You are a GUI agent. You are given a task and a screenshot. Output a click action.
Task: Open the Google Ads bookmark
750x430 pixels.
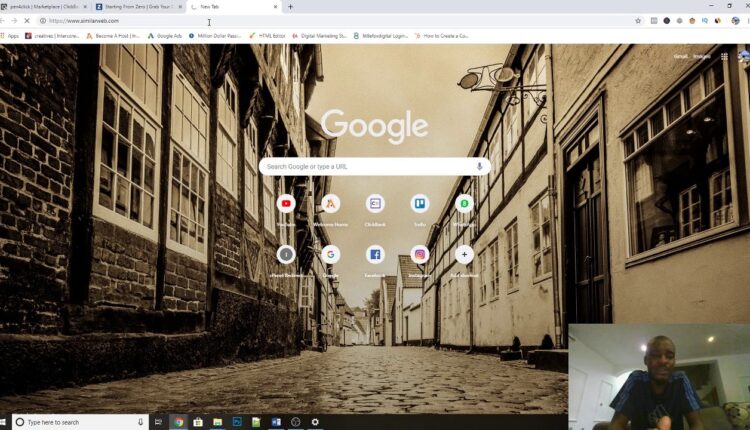165,35
